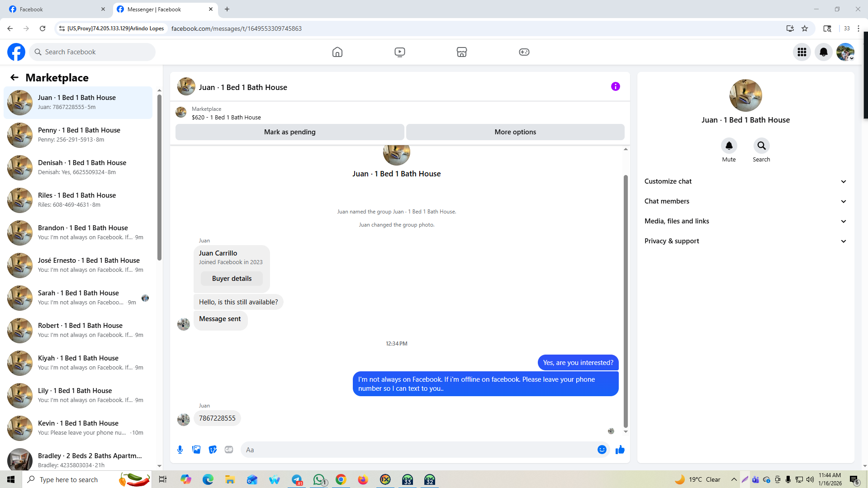This screenshot has width=868, height=488.
Task: Click the group photo in info panel
Action: pyautogui.click(x=746, y=95)
